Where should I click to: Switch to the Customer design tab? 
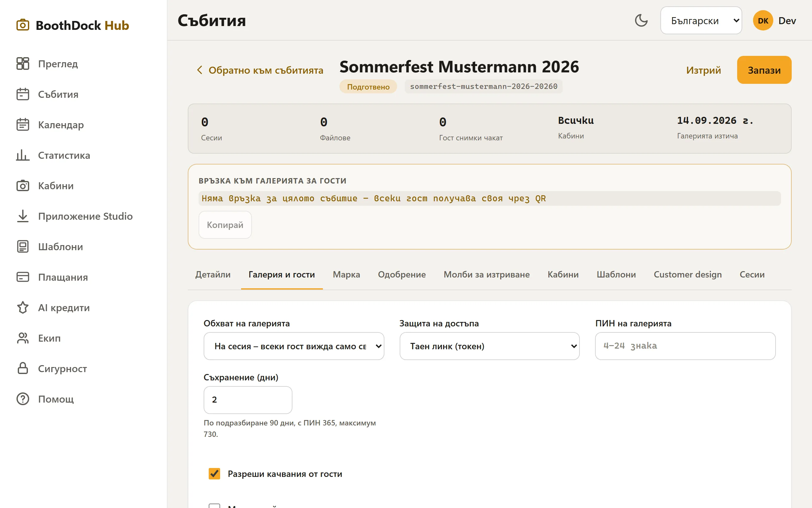[688, 275]
